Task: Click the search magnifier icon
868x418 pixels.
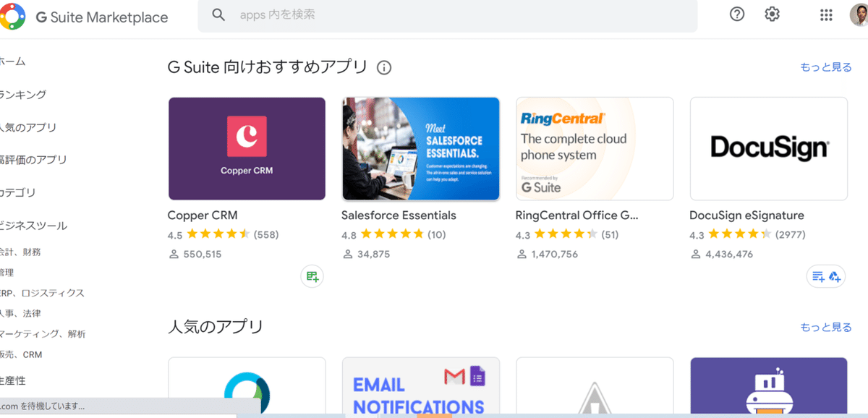Action: coord(218,14)
